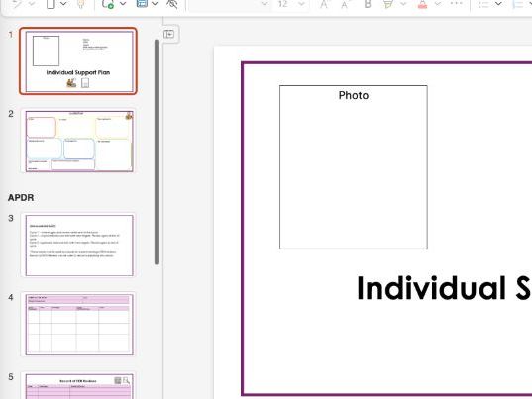Screen dimensions: 532x399
Task: Expand the font size dropdown arrow
Action: (x=301, y=4)
